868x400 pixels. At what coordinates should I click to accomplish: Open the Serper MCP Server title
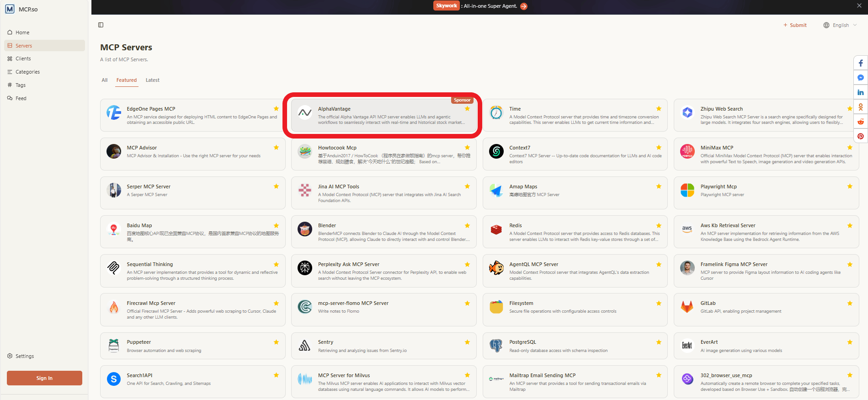coord(149,187)
